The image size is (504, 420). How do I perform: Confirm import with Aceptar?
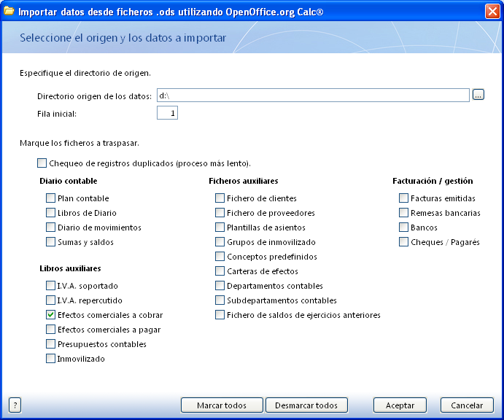(x=400, y=405)
